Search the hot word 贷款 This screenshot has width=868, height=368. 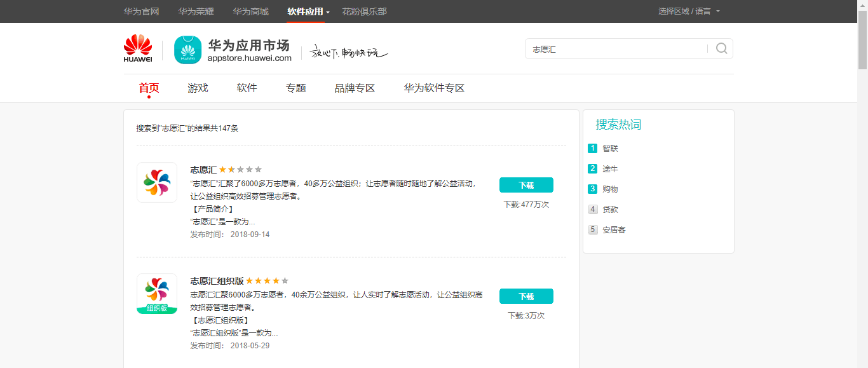coord(610,209)
